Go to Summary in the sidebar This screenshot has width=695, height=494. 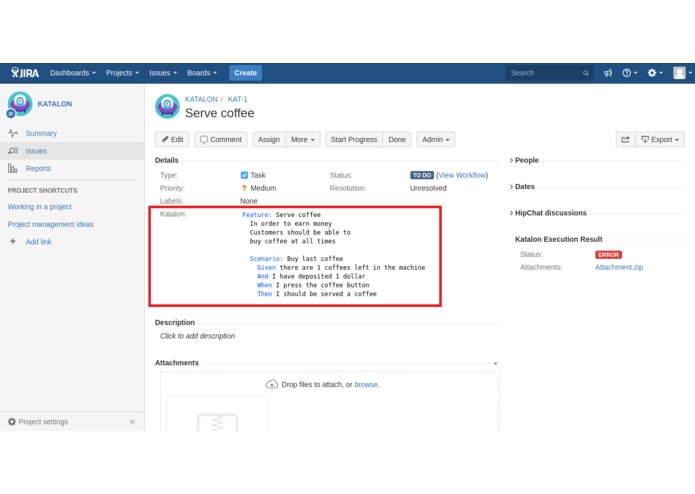[41, 133]
